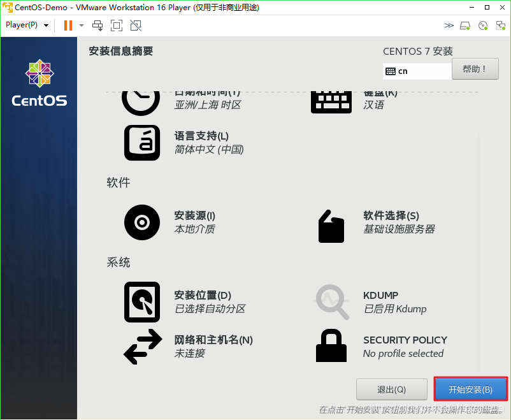Click the CentOS logo in sidebar

pyautogui.click(x=40, y=83)
